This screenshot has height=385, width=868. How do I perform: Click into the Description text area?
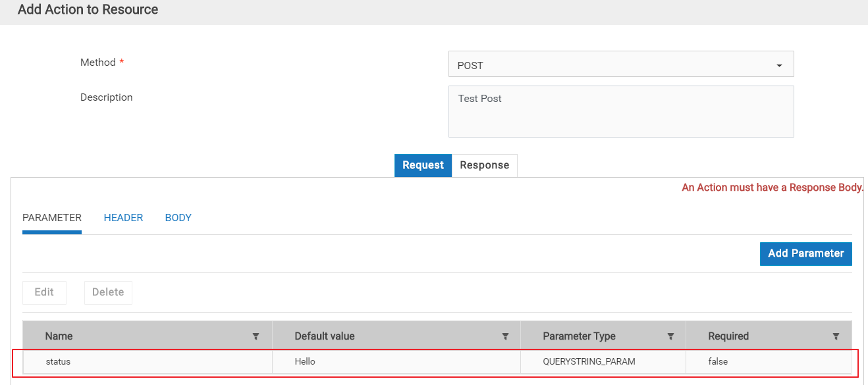click(x=621, y=111)
